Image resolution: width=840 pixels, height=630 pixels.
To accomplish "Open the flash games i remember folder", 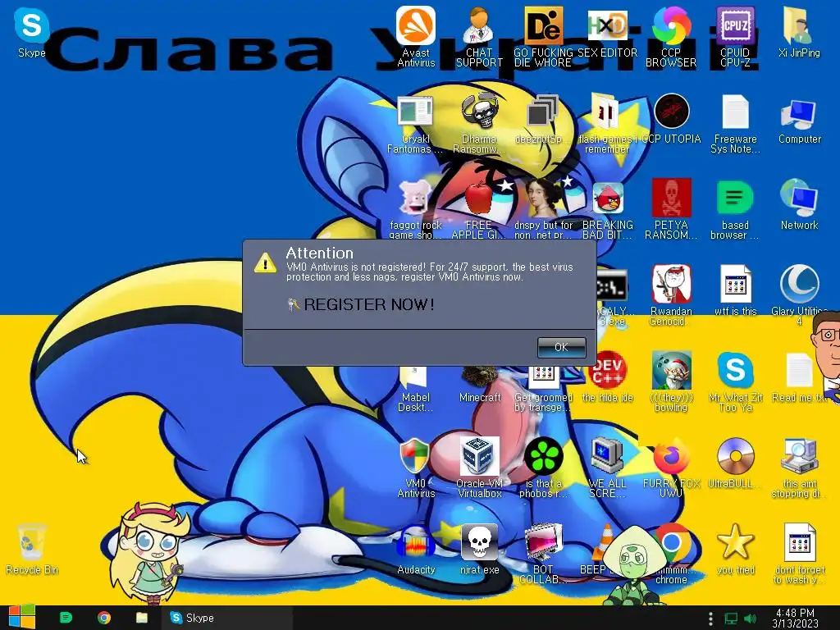I will [606, 125].
